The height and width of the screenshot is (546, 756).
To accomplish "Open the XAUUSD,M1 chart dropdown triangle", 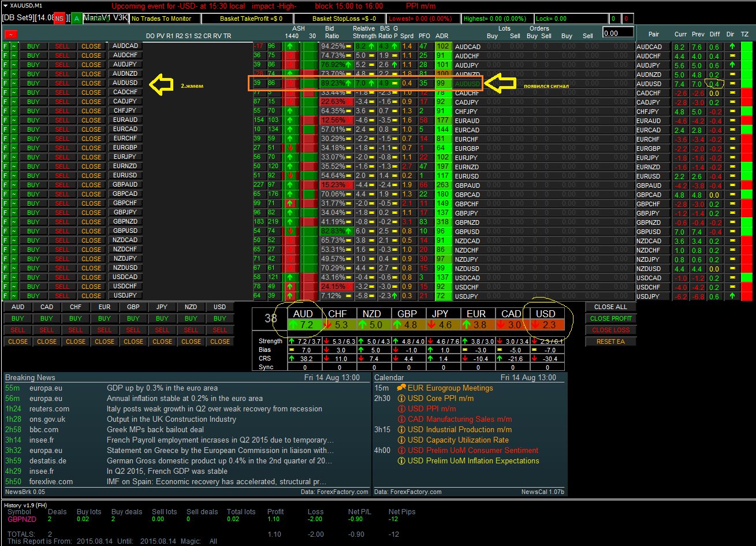I will (5, 5).
